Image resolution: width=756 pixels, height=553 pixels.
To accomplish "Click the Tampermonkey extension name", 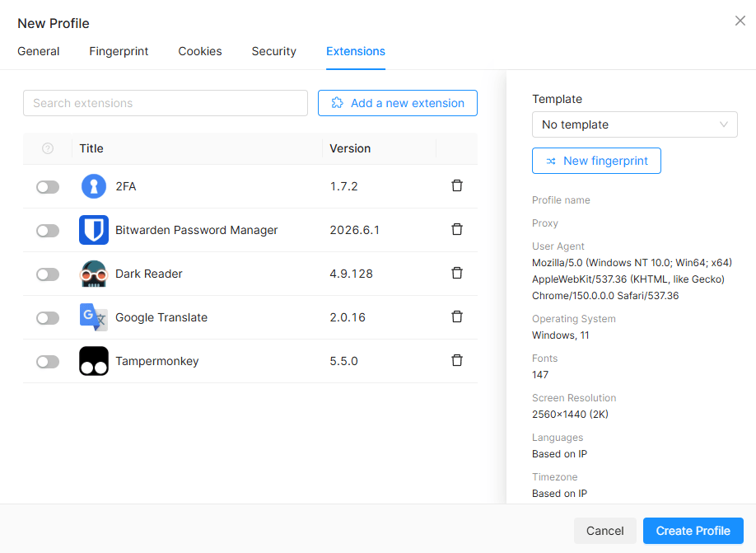I will (x=157, y=361).
